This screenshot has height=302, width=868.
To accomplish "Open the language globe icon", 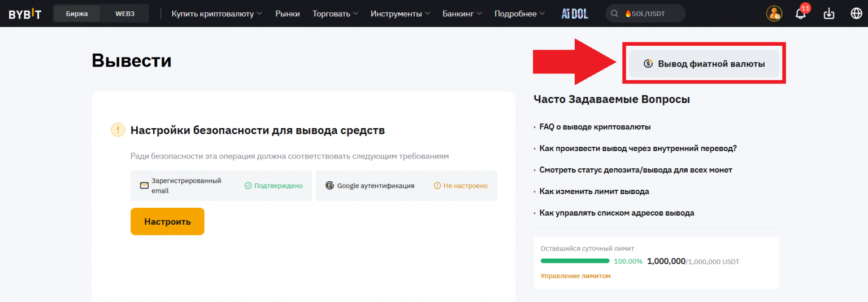I will click(x=856, y=14).
